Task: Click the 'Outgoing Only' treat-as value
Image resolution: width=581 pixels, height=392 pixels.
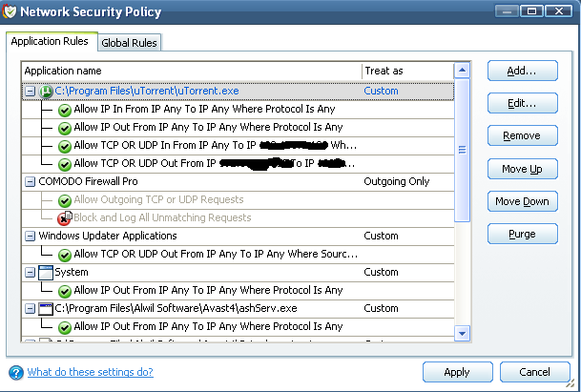Action: click(x=397, y=181)
